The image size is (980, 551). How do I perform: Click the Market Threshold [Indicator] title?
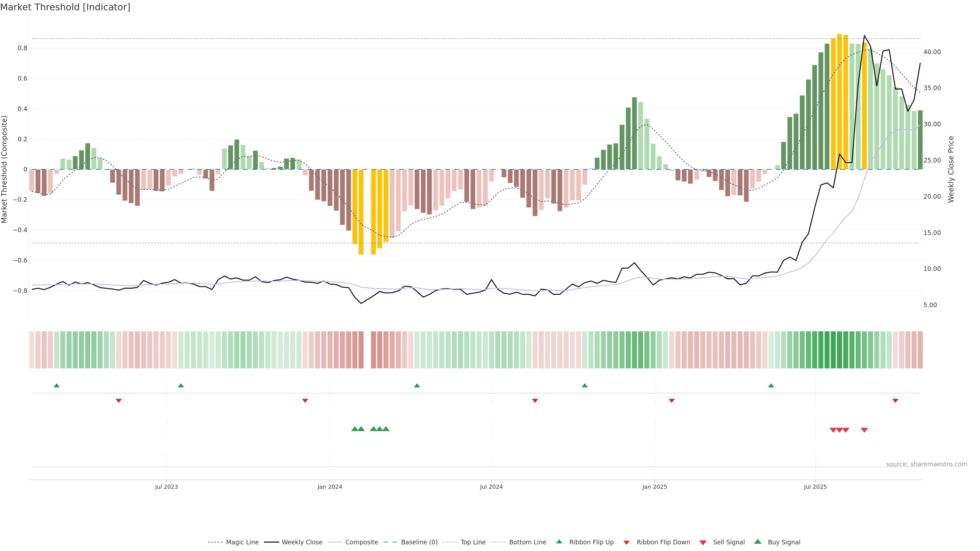pos(65,7)
